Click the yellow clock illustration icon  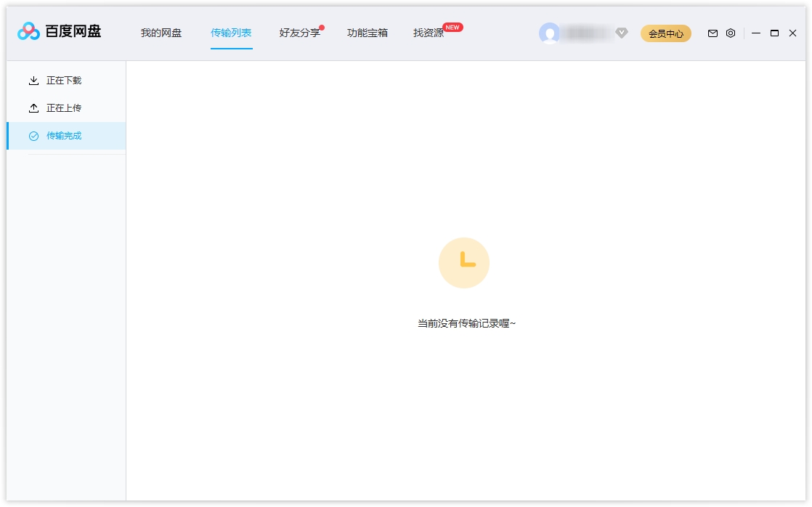coord(464,263)
